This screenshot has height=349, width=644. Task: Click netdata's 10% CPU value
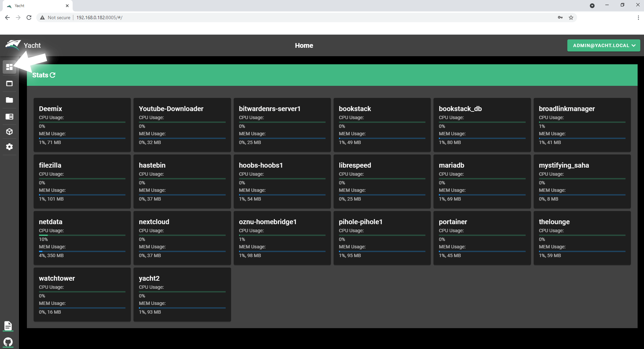[x=43, y=239]
